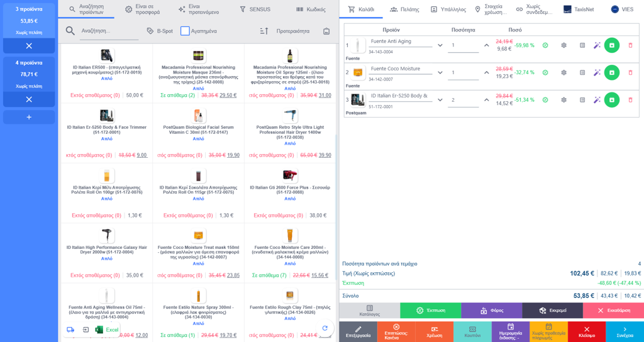Click the Αναζήτηση product search field
The image size is (644, 342).
109,31
